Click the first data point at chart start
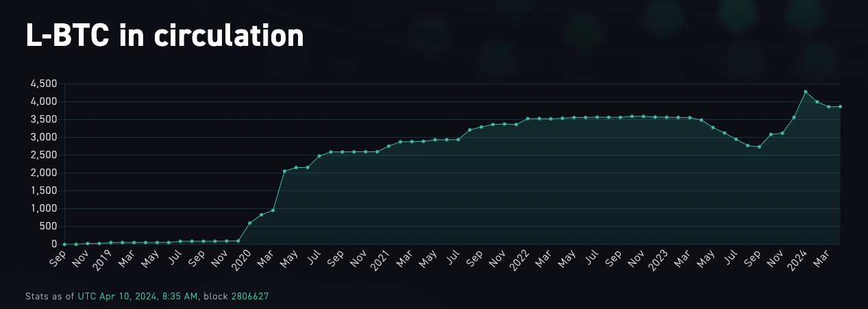This screenshot has width=868, height=309. tap(64, 244)
